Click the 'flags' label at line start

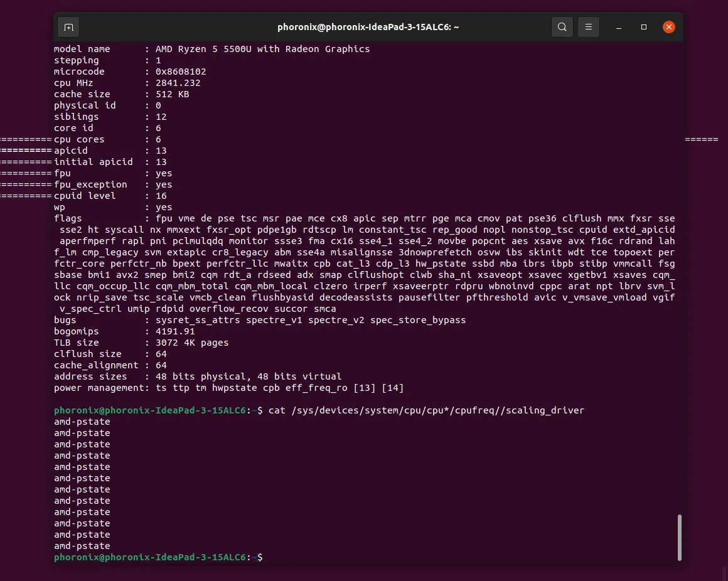pos(68,218)
